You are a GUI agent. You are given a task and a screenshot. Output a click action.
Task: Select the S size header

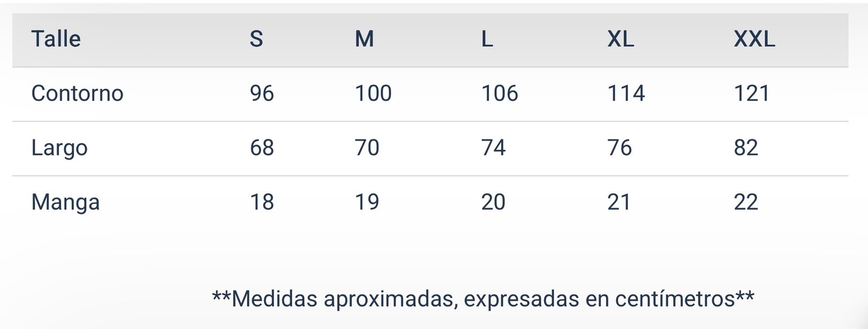tap(256, 39)
